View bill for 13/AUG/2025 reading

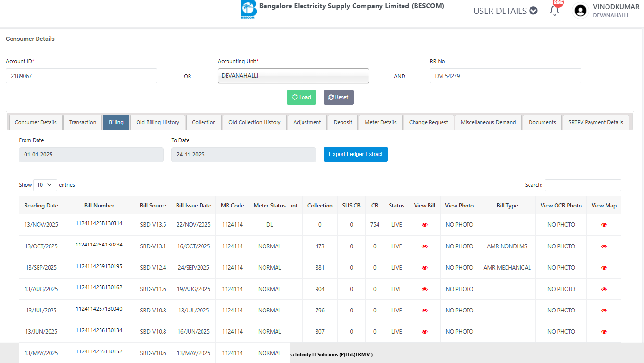pos(424,289)
